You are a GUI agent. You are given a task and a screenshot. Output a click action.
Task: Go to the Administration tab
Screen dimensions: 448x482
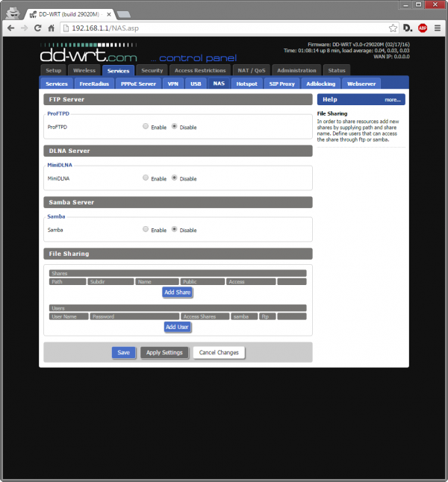coord(296,70)
